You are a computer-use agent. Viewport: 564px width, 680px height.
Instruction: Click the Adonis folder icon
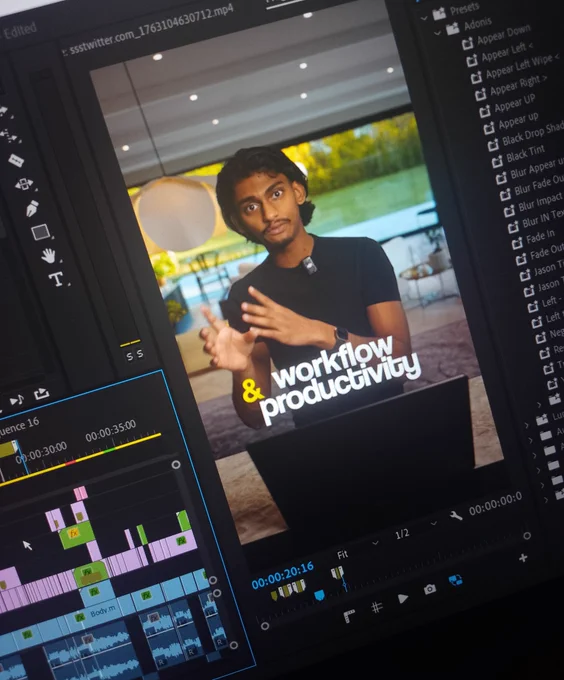click(x=453, y=29)
